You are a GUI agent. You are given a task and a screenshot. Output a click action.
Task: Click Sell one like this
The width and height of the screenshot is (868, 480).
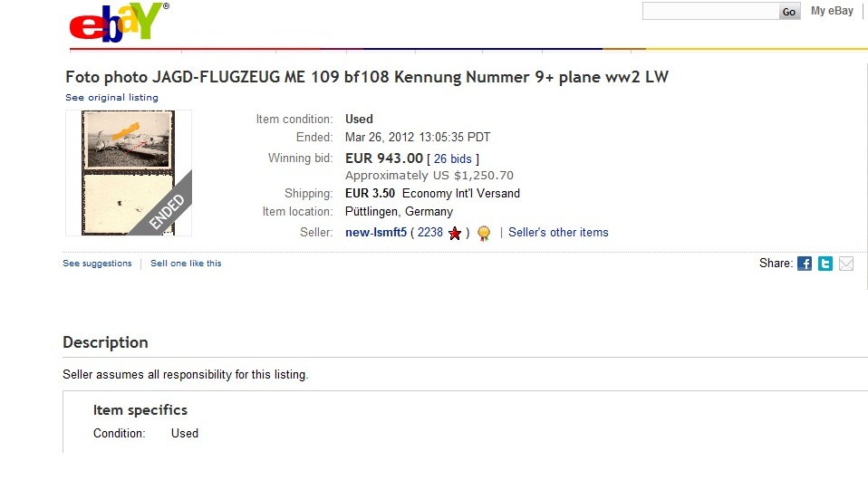tap(186, 264)
